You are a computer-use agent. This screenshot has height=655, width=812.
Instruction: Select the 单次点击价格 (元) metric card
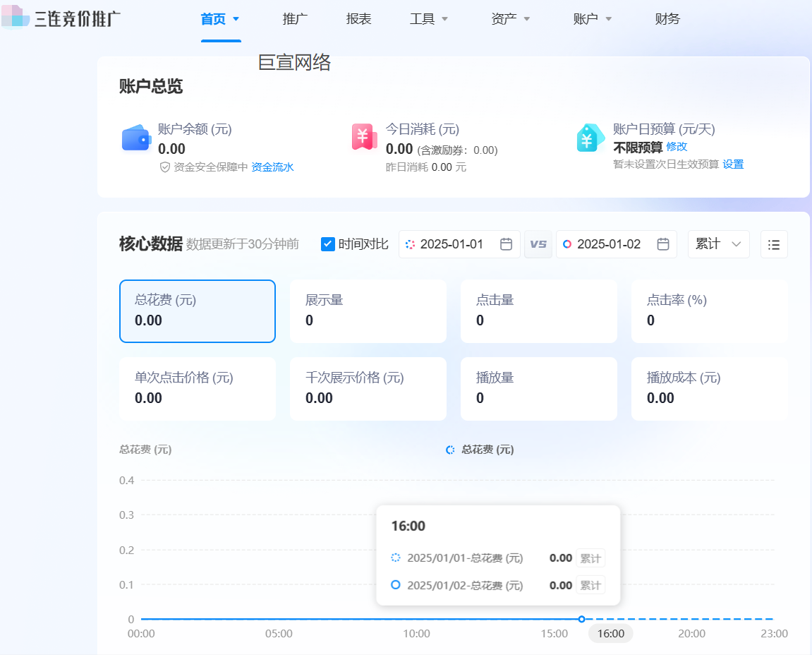pyautogui.click(x=198, y=389)
